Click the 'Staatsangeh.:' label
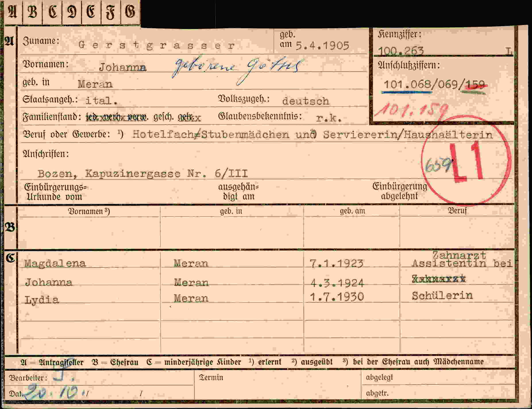 [50, 100]
